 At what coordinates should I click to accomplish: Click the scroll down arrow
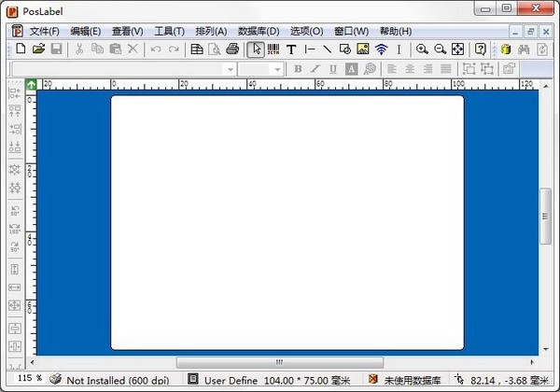pyautogui.click(x=546, y=349)
